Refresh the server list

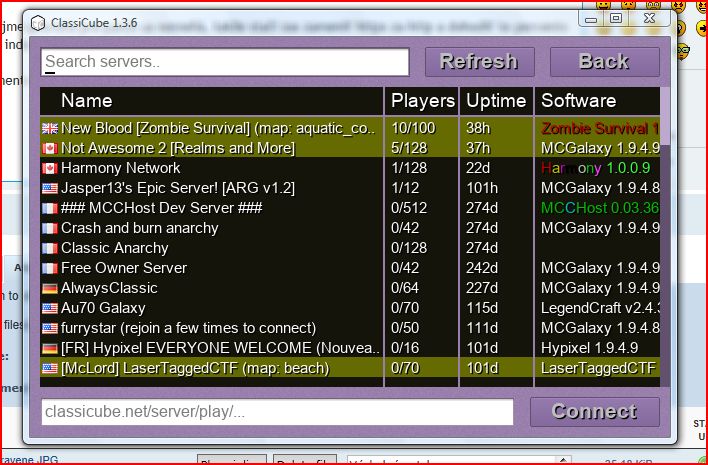tap(480, 62)
